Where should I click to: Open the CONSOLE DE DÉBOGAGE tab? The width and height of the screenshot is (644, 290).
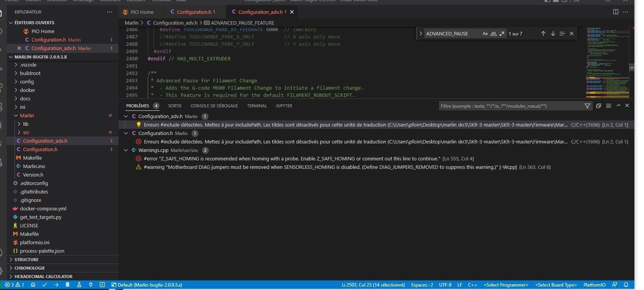pos(214,106)
